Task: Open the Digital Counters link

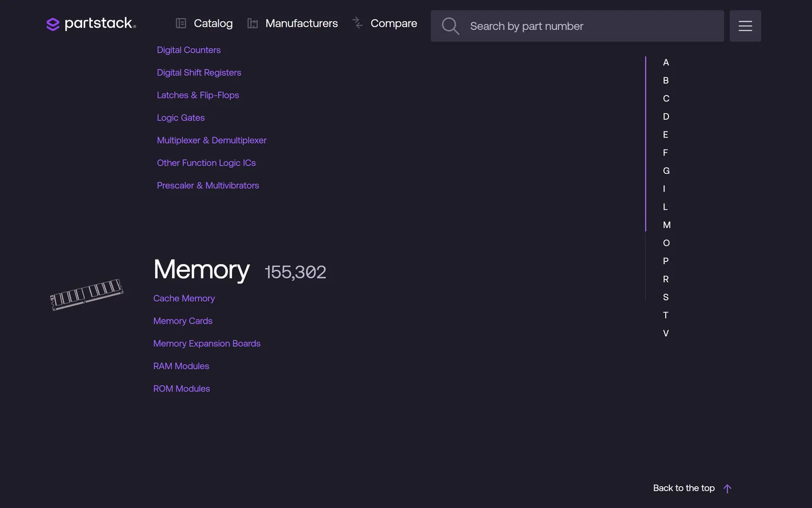Action: (189, 50)
